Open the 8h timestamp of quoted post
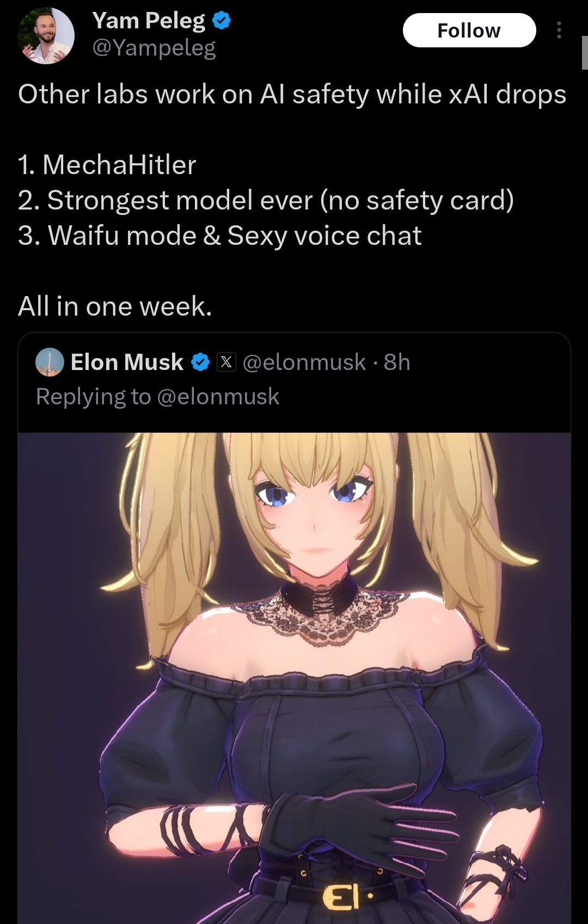Image resolution: width=588 pixels, height=924 pixels. pos(397,362)
